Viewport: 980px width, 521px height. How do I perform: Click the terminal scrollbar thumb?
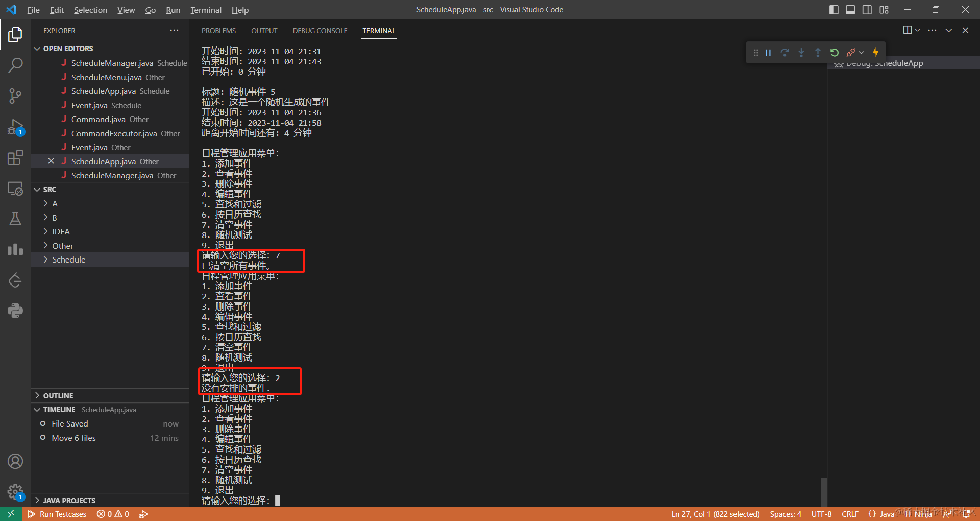coord(823,492)
